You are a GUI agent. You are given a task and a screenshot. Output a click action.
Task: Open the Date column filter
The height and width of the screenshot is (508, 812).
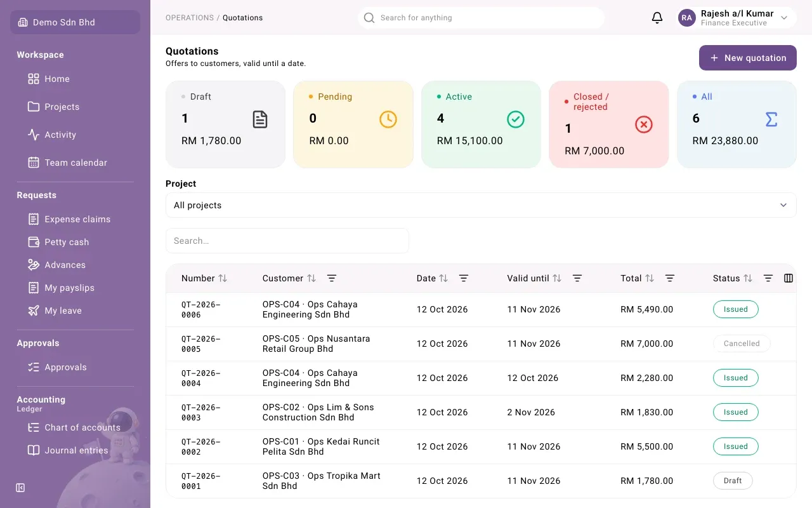click(464, 278)
